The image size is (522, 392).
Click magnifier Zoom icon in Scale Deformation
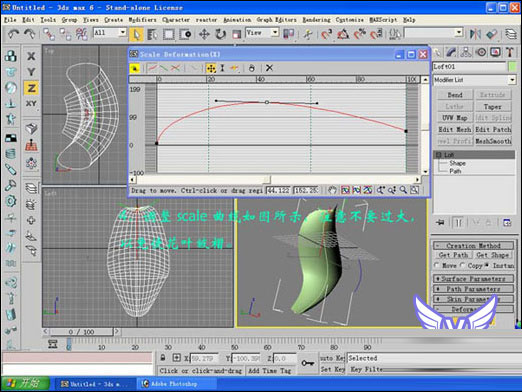pos(403,190)
